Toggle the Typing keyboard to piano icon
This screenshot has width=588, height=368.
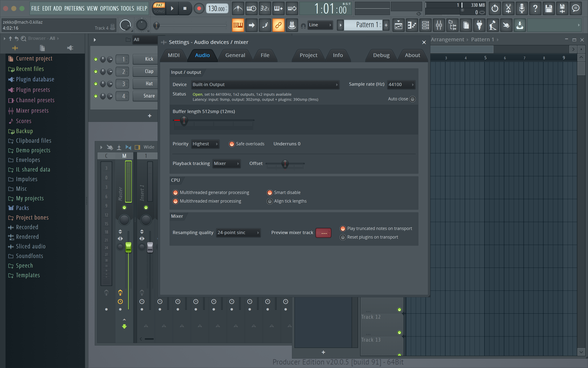click(x=238, y=25)
